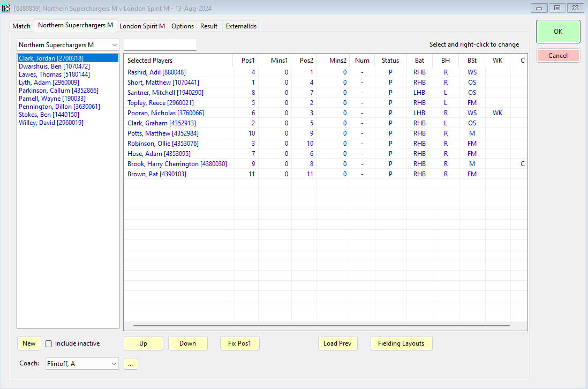Viewport: 588px width, 389px height.
Task: Select the Brown, Pat row
Action: pyautogui.click(x=326, y=174)
